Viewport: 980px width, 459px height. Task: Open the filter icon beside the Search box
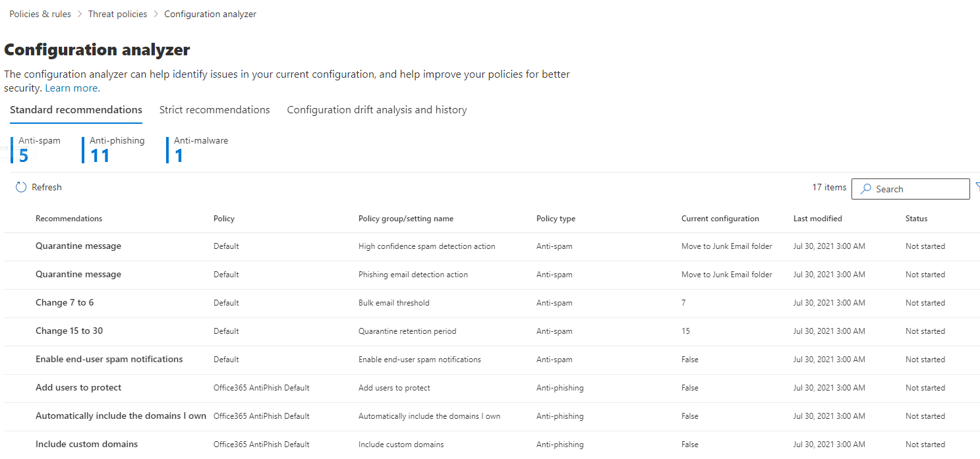[x=977, y=188]
